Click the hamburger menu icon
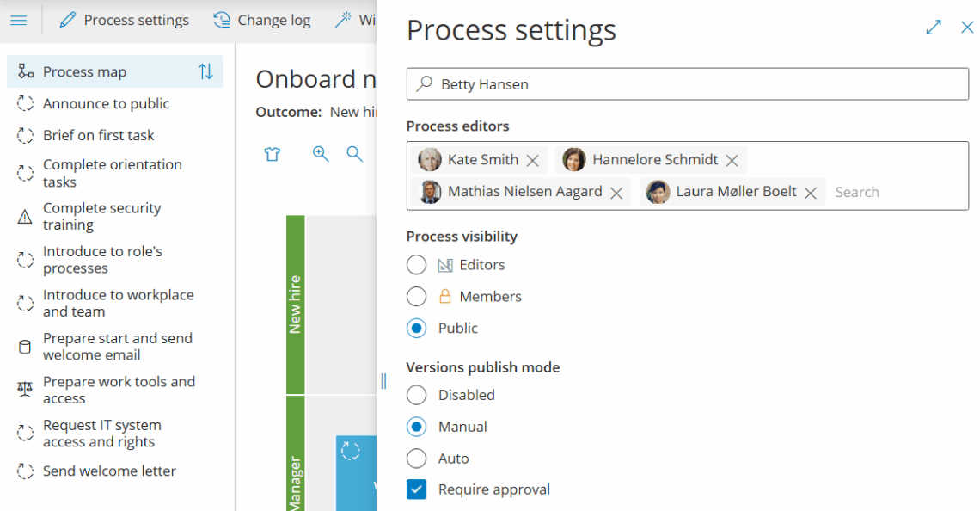 pos(18,20)
